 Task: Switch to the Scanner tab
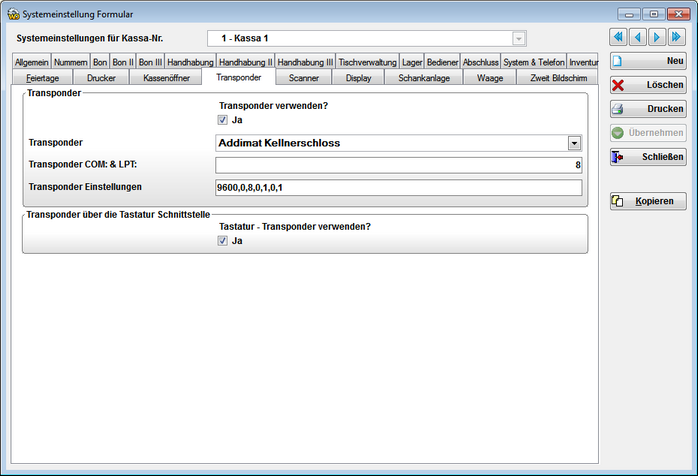click(304, 78)
